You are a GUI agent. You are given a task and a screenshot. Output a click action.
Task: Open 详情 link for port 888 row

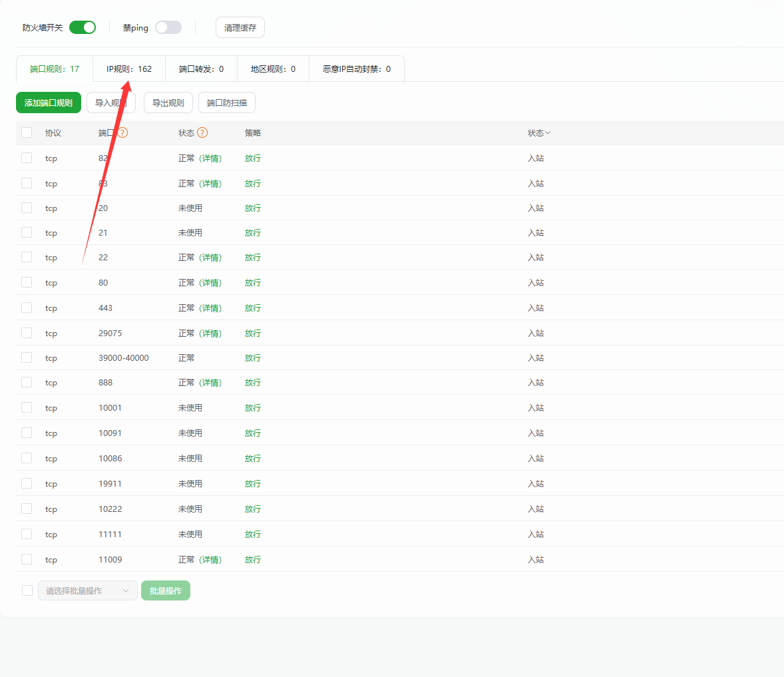(210, 383)
